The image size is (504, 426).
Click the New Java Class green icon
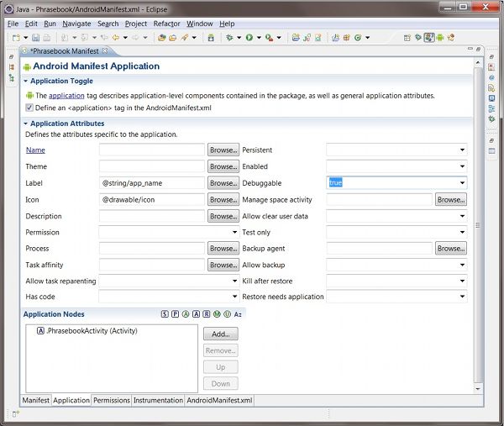pyautogui.click(x=358, y=38)
